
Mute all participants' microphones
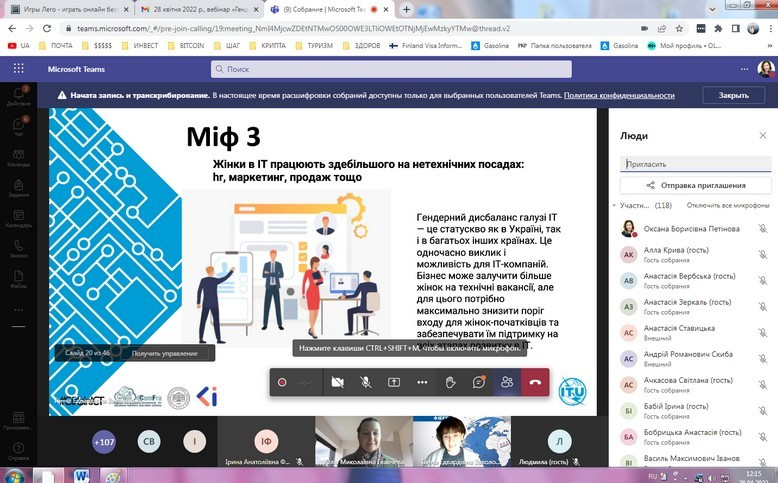(728, 205)
